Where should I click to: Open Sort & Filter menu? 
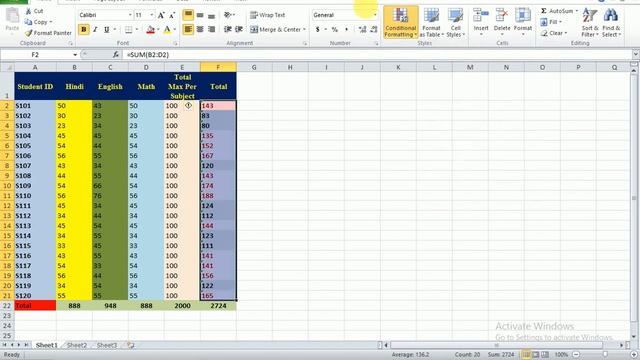coord(590,22)
